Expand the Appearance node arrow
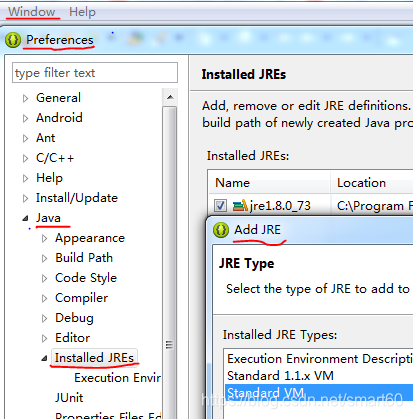 click(44, 238)
